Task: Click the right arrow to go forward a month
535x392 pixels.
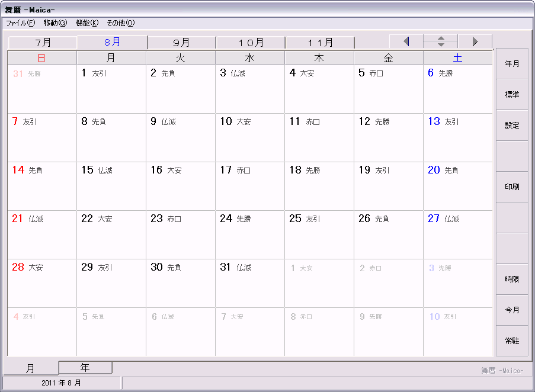Action: tap(475, 41)
